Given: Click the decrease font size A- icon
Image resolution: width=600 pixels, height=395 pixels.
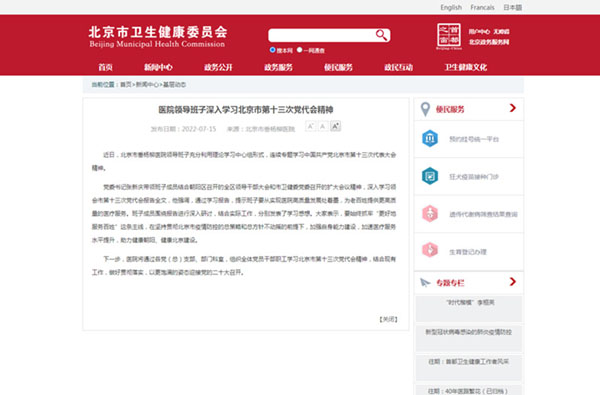Looking at the screenshot, I should [310, 126].
